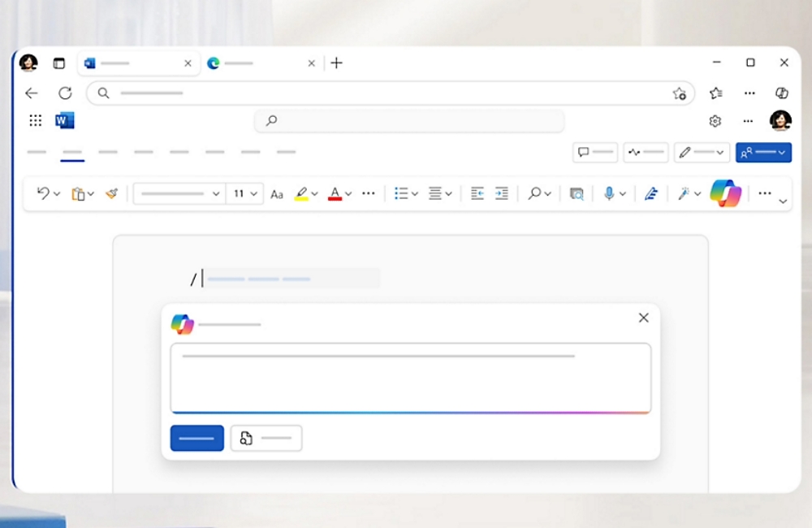Expand the font color arrow

[x=348, y=194]
